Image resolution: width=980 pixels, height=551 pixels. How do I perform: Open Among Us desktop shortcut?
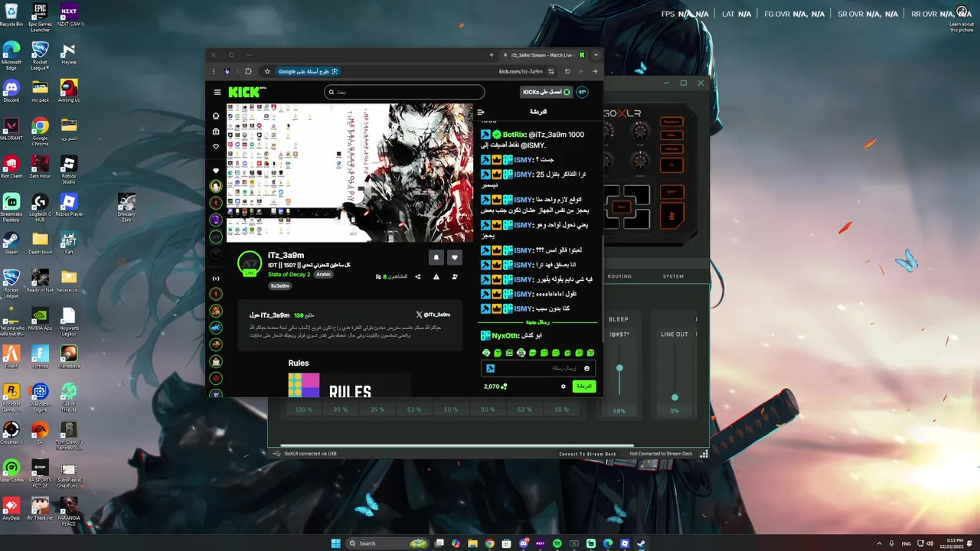click(69, 90)
